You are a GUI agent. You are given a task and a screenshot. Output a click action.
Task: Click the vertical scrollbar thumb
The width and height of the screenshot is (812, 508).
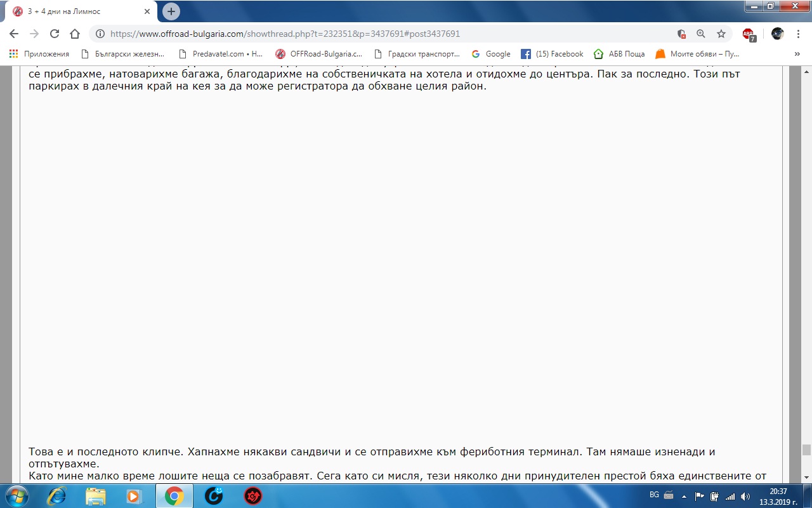(x=806, y=450)
